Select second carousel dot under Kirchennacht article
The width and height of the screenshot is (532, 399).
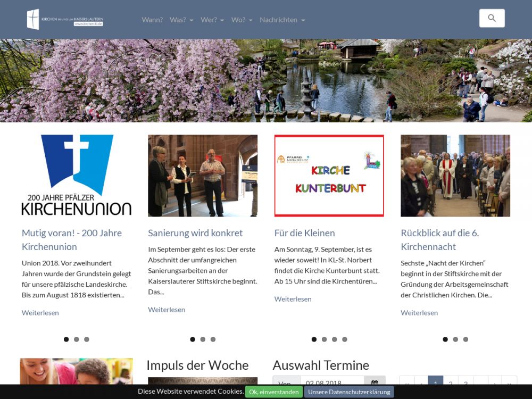pos(455,339)
